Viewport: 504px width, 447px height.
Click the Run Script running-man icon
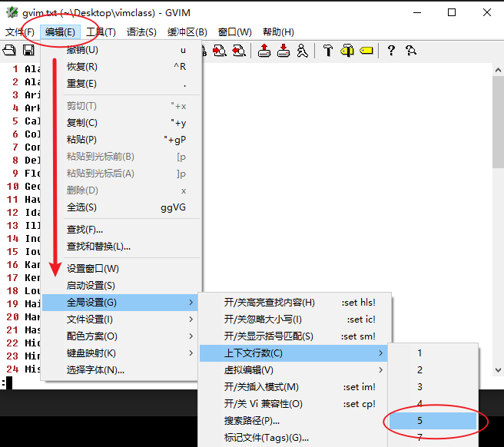tap(302, 51)
